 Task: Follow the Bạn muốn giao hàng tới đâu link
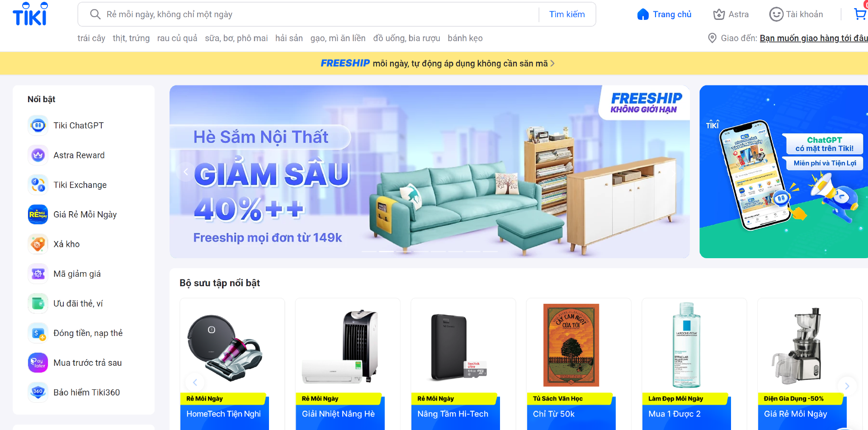tap(814, 38)
